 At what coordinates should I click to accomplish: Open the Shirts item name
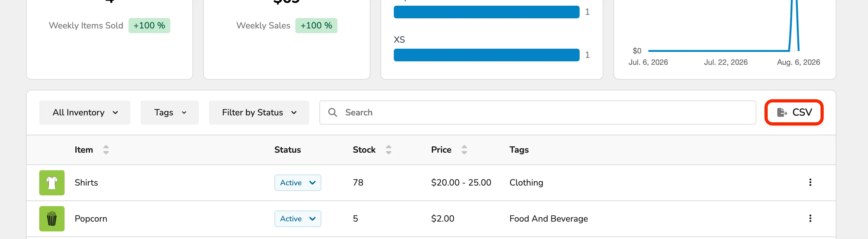point(86,183)
